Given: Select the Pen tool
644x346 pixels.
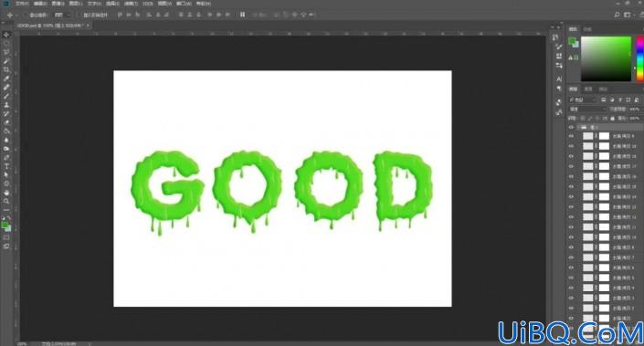Looking at the screenshot, I should coord(6,158).
